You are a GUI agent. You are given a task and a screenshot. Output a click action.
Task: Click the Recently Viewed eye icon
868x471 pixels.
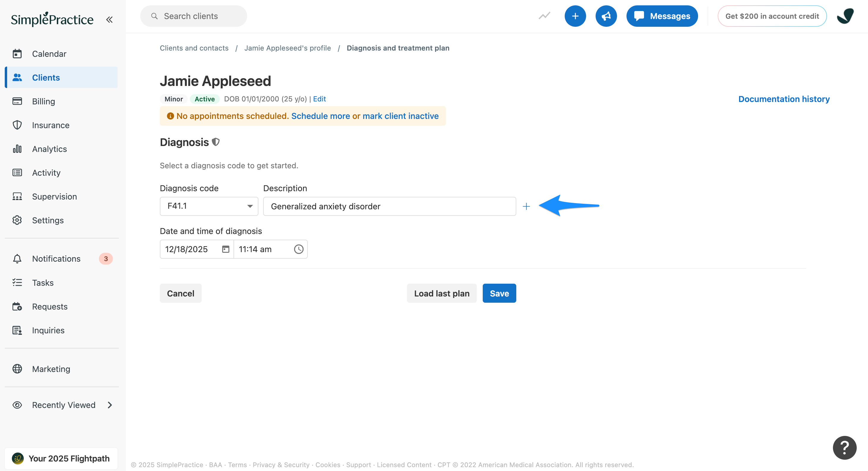click(x=17, y=405)
